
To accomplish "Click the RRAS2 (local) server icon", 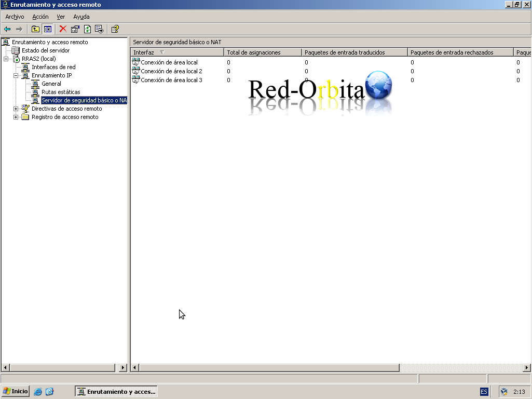I will 16,59.
